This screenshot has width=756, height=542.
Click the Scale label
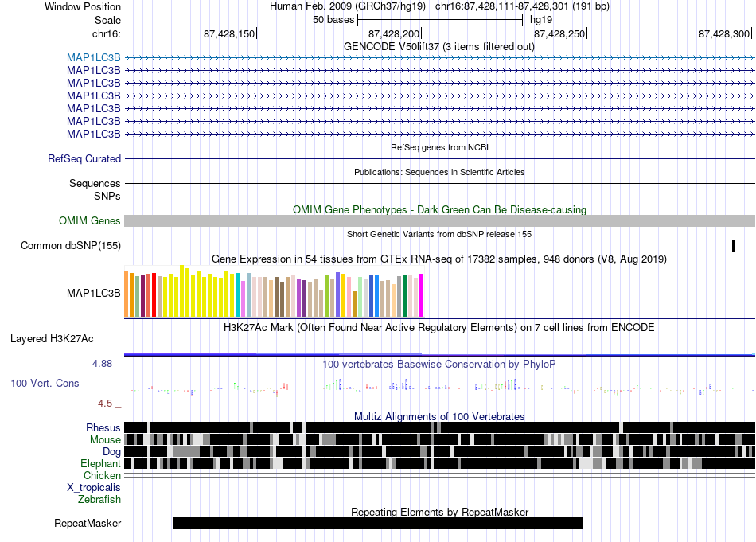[107, 20]
